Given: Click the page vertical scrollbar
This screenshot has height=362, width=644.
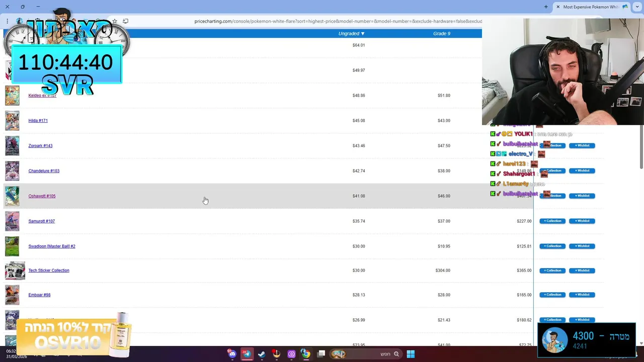Looking at the screenshot, I should click(641, 146).
